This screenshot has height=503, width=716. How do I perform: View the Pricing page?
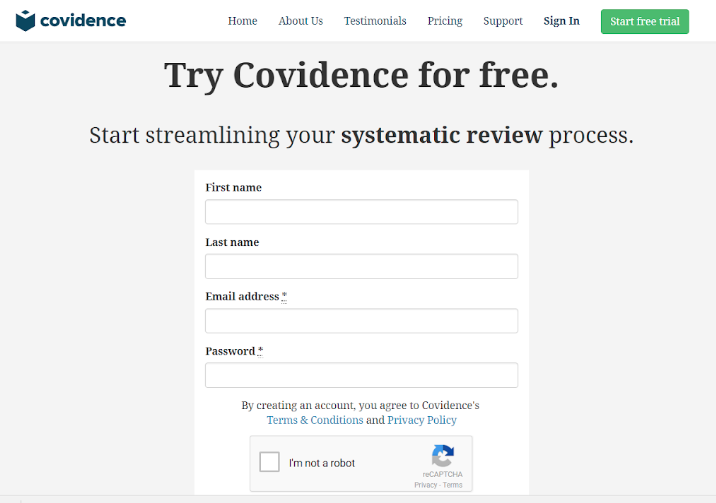click(445, 21)
